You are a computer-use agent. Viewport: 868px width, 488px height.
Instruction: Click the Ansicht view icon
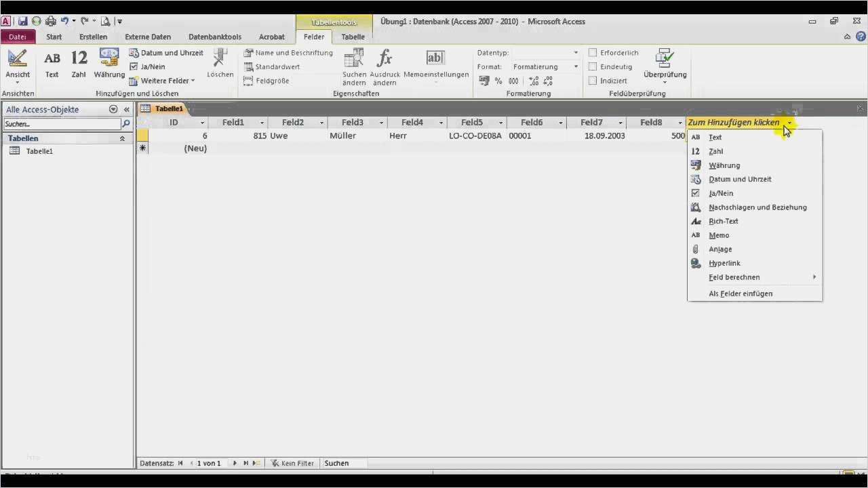tap(18, 60)
